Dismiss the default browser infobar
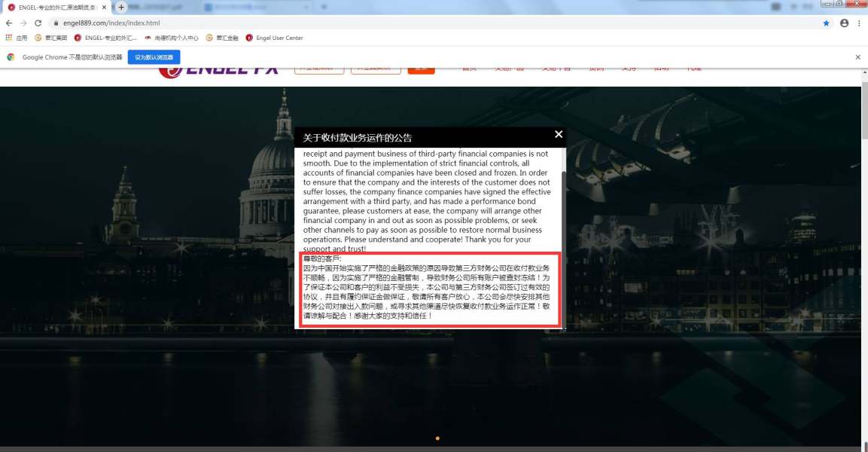 click(x=858, y=57)
